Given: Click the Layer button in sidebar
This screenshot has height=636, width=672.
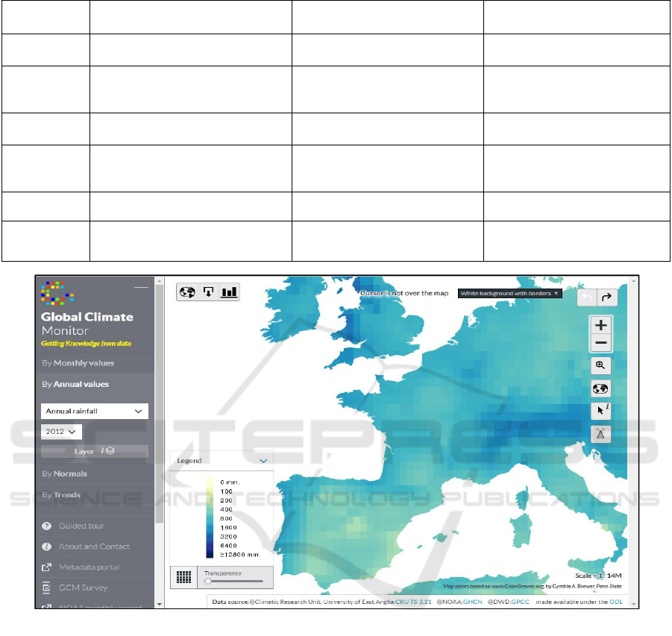Looking at the screenshot, I should pyautogui.click(x=93, y=451).
